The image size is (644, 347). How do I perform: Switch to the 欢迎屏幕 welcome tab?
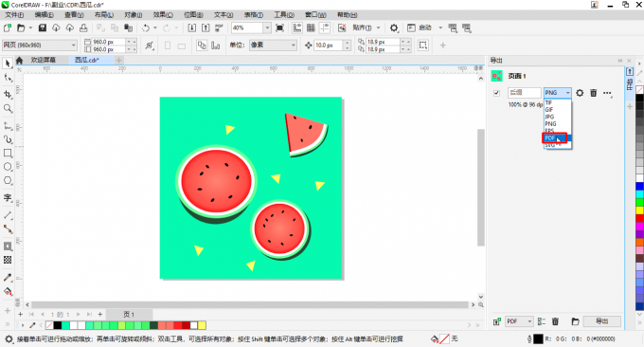(44, 60)
